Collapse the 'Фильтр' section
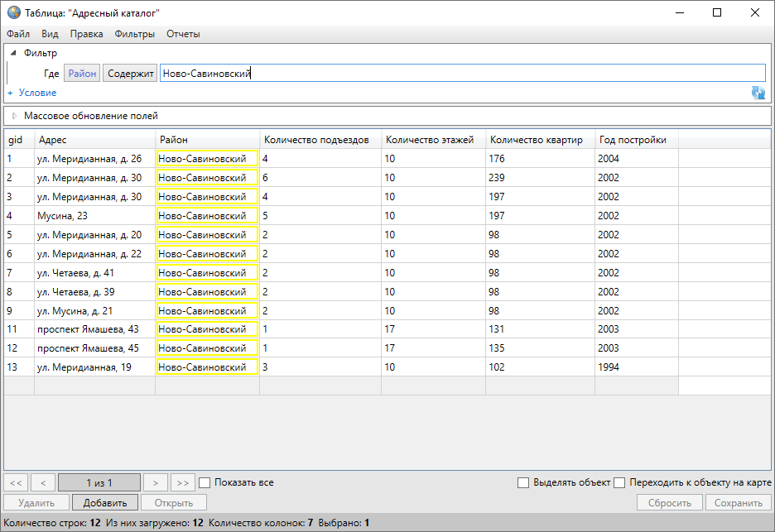This screenshot has height=532, width=775. (x=14, y=53)
